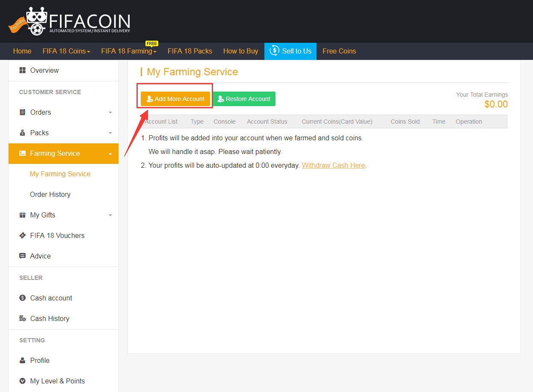Click the Your Total Earnings label
This screenshot has height=392, width=533.
click(482, 95)
